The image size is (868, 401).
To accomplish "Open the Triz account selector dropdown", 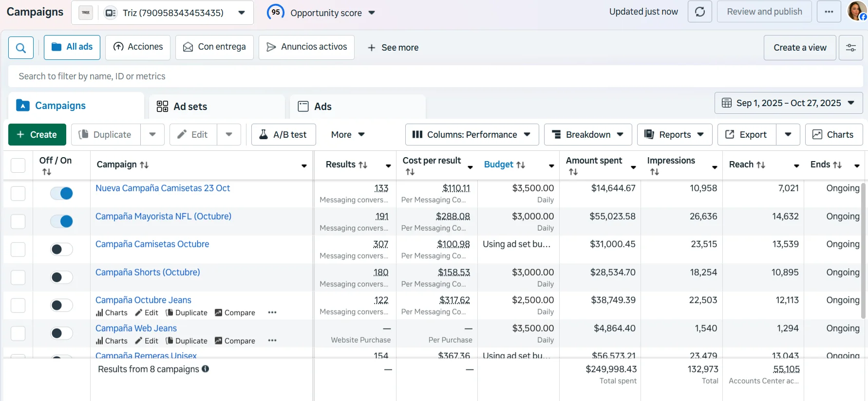I will click(162, 13).
